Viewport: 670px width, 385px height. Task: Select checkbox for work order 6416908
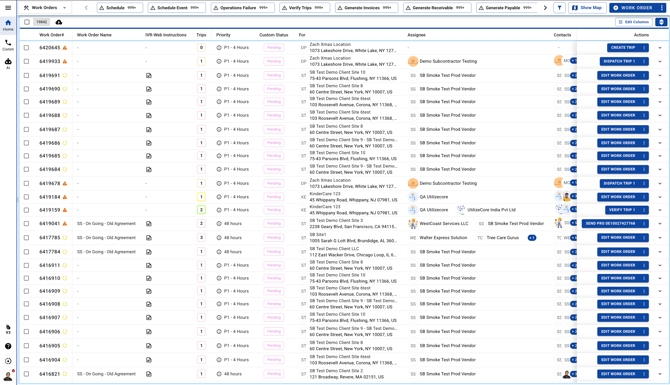click(x=26, y=304)
